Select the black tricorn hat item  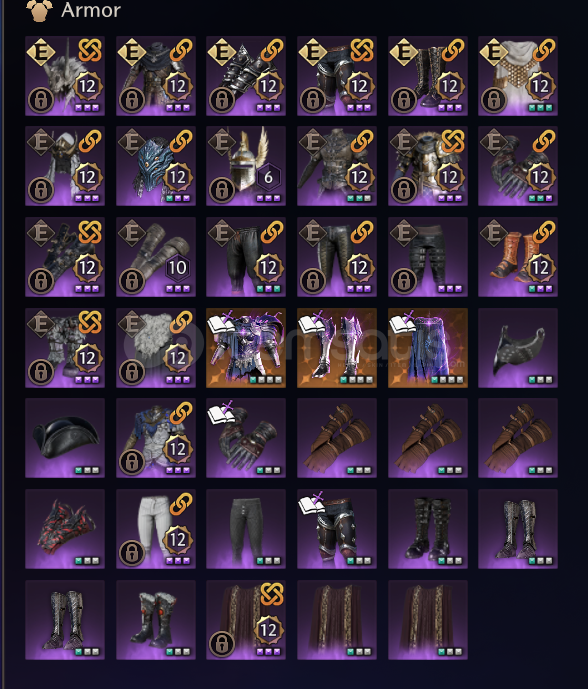(65, 438)
